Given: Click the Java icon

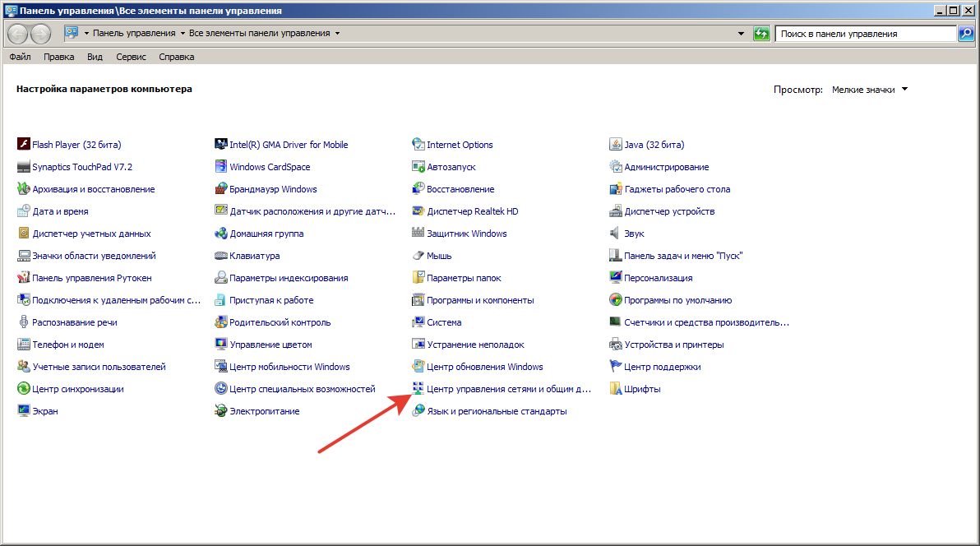Looking at the screenshot, I should (616, 145).
